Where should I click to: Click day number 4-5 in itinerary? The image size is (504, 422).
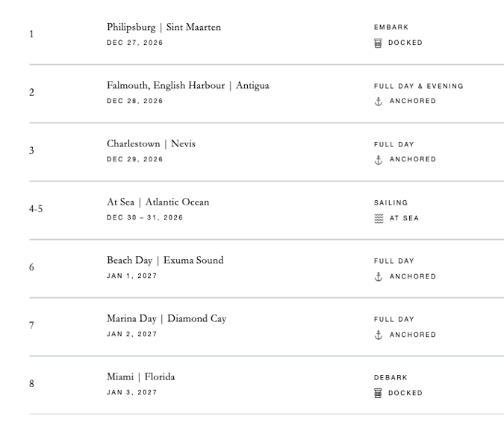(x=36, y=209)
